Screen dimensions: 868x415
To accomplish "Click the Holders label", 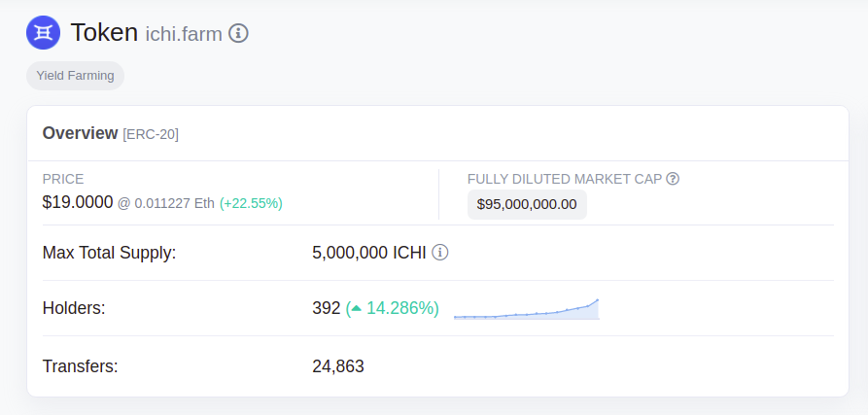I will point(74,308).
